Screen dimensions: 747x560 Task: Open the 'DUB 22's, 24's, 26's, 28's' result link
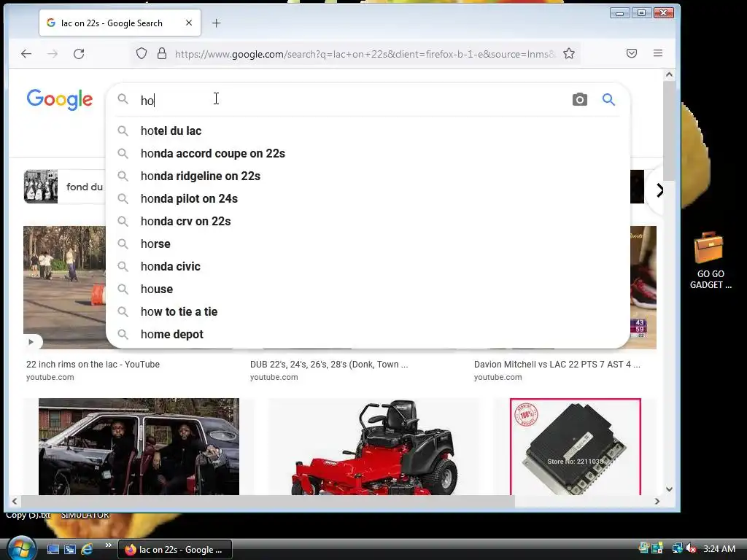329,365
